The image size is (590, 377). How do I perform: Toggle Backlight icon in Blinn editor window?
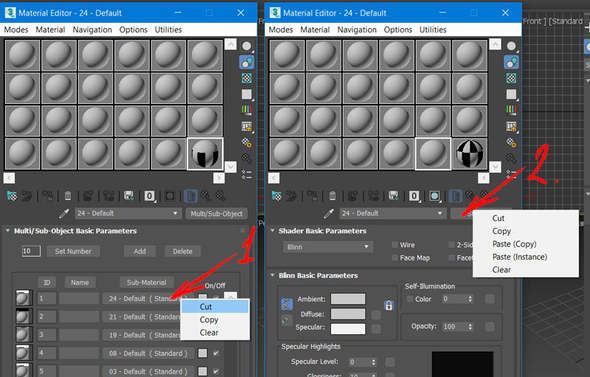(x=511, y=62)
